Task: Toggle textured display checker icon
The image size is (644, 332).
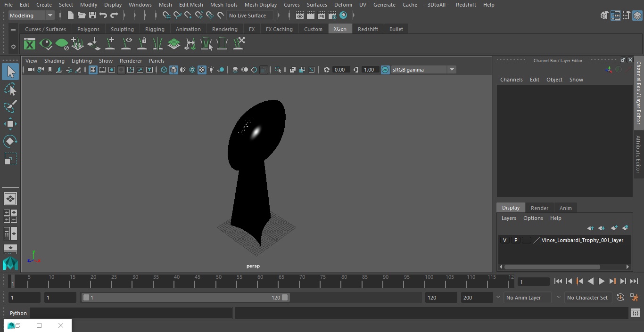Action: (x=202, y=70)
